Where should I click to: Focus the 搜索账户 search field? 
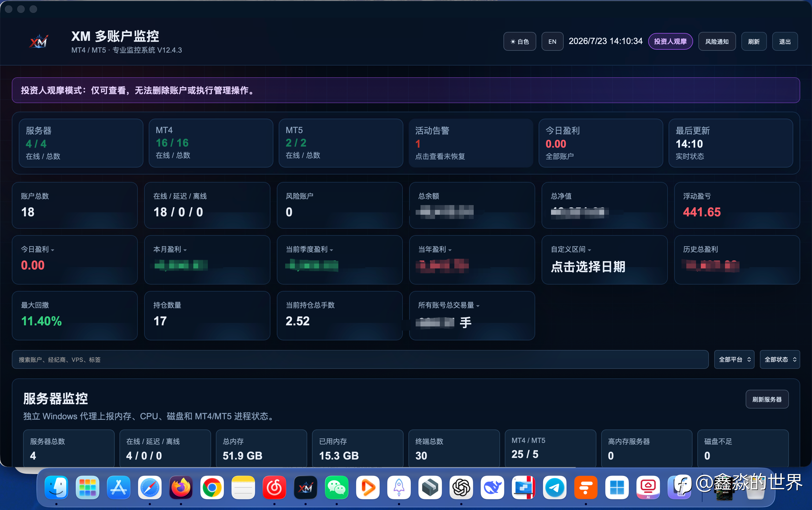click(x=360, y=359)
